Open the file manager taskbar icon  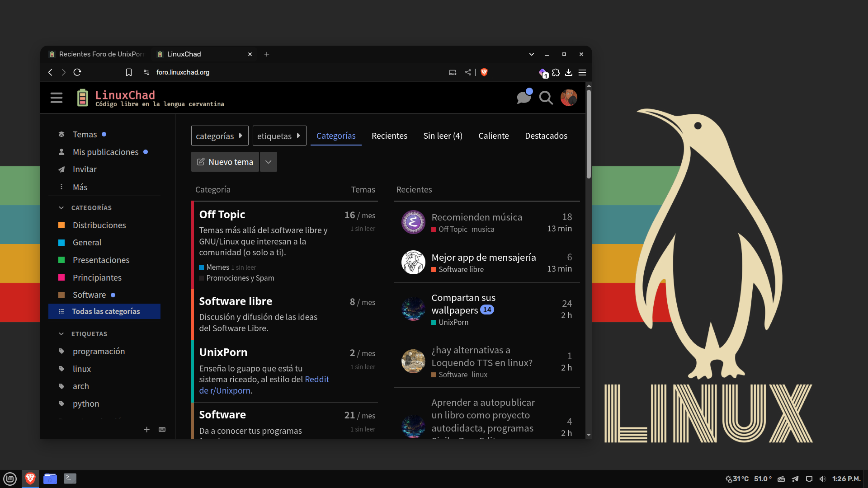(50, 479)
